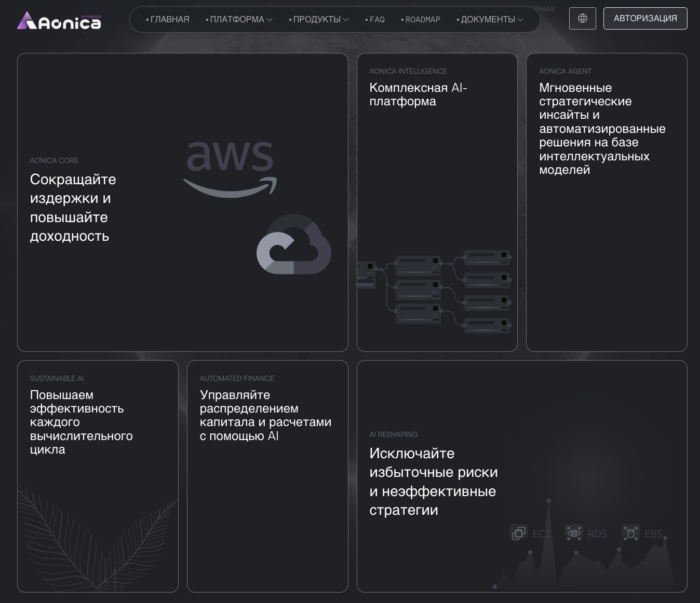Screen dimensions: 700x603
Task: Open the FAQ navigation item
Action: click(375, 20)
